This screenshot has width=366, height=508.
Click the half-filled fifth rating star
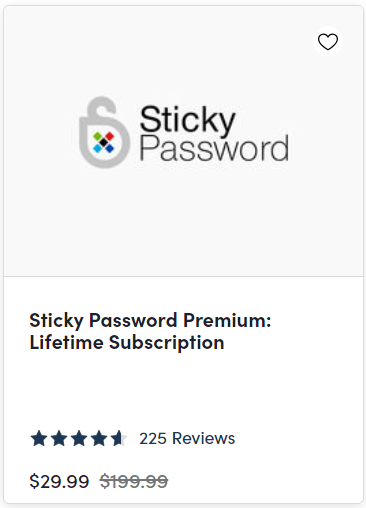[119, 438]
